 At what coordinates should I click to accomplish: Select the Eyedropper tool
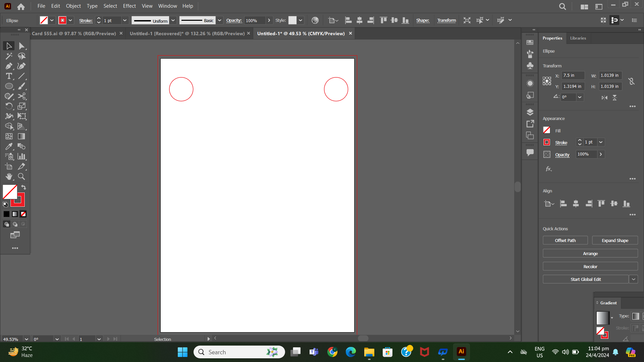click(9, 146)
